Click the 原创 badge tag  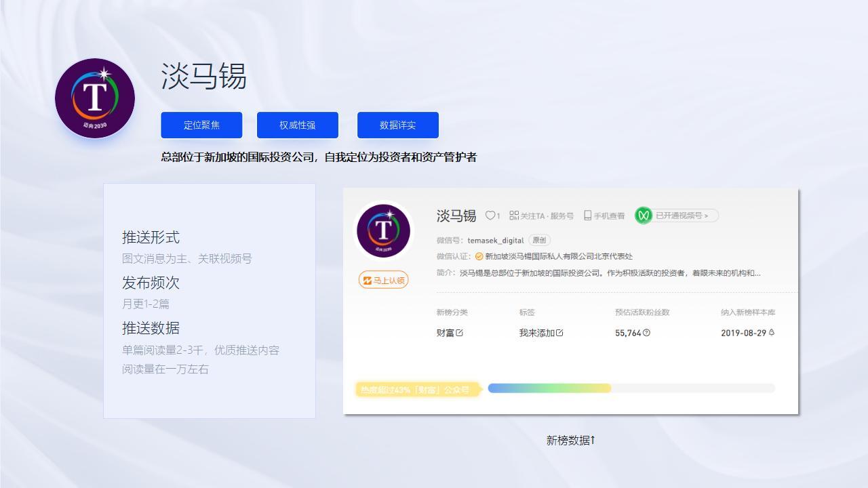[539, 240]
